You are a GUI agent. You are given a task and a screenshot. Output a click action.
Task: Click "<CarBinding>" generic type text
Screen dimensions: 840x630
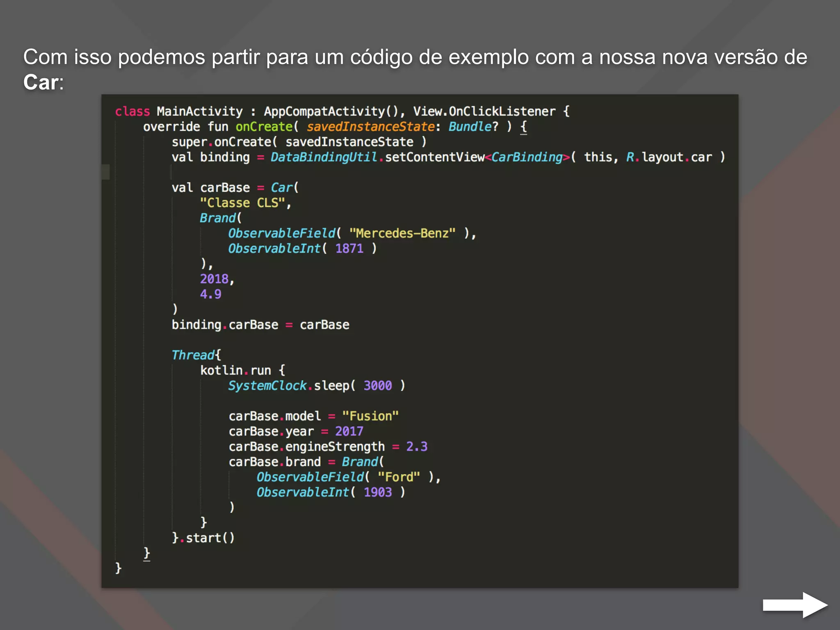[527, 157]
